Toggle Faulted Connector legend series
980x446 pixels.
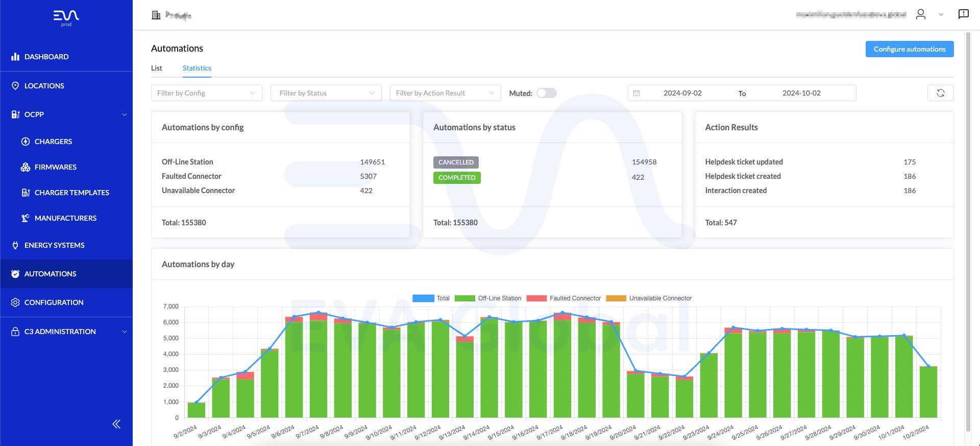[x=536, y=298]
